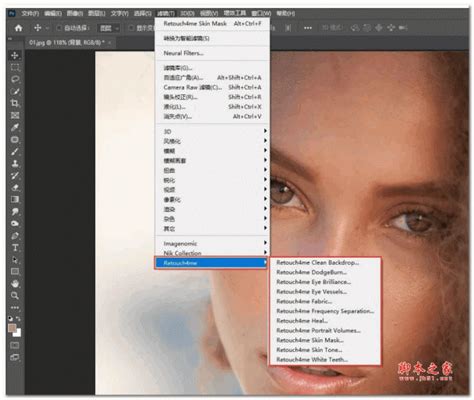Image resolution: width=474 pixels, height=400 pixels.
Task: Reset to default foreground/background colors
Action: coord(10,318)
